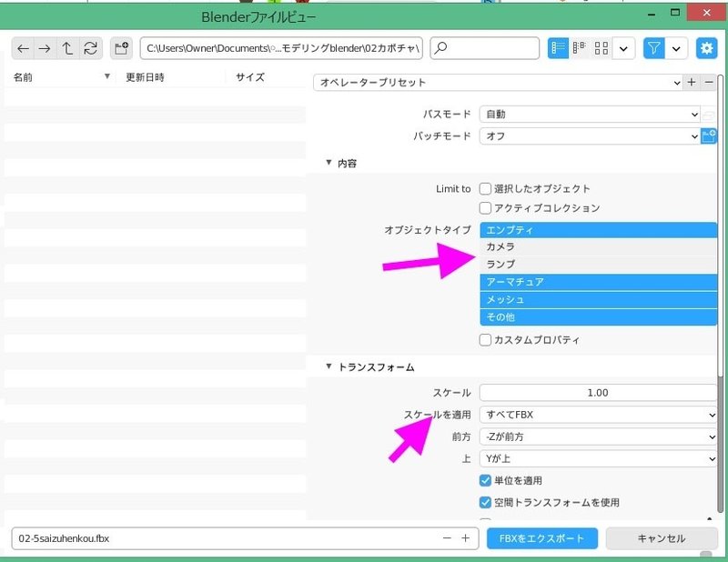Switch to thumbnail display mode

[602, 48]
